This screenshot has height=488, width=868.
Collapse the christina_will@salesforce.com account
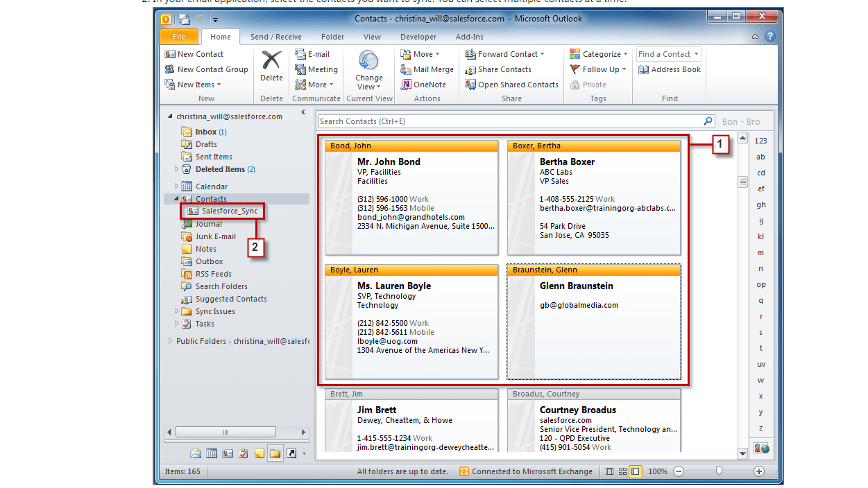tap(170, 116)
